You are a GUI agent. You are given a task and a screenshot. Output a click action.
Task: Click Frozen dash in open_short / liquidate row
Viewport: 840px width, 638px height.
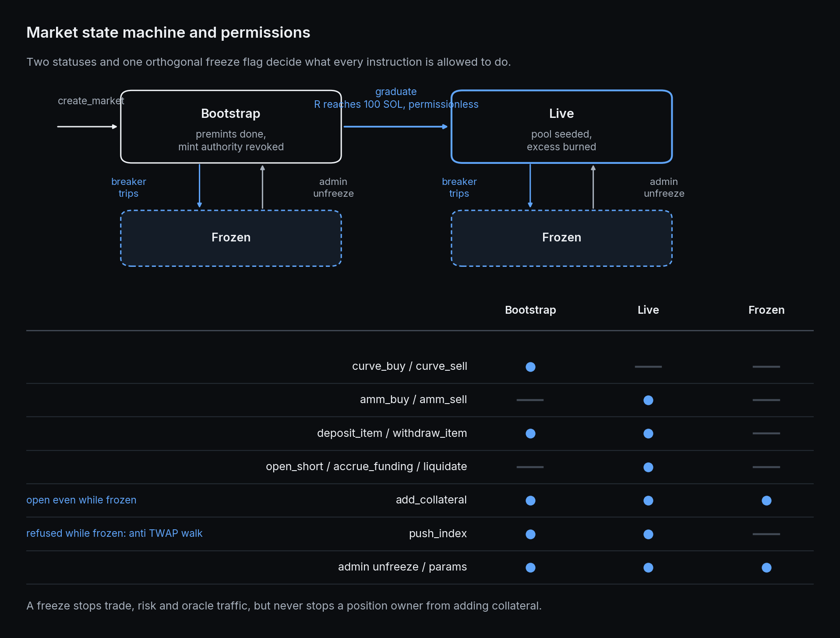766,467
